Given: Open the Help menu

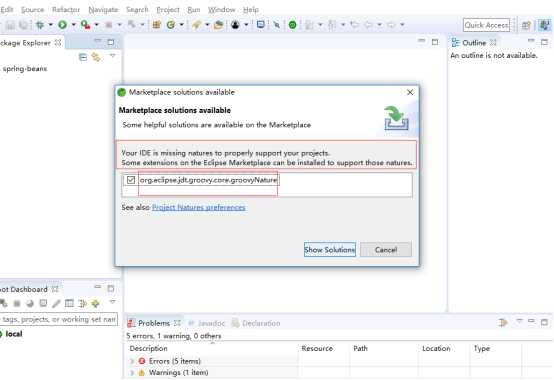Looking at the screenshot, I should (x=251, y=10).
